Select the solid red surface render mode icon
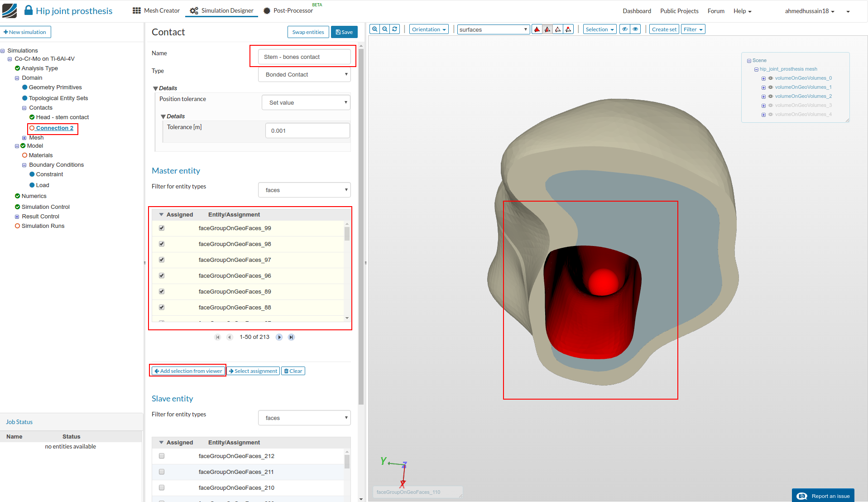The height and width of the screenshot is (502, 868). pos(537,29)
